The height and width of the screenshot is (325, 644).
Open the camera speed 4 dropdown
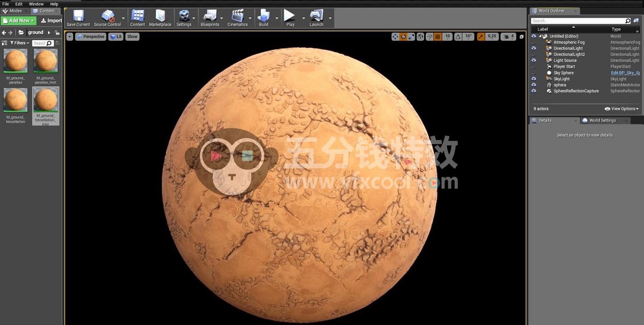click(x=508, y=36)
